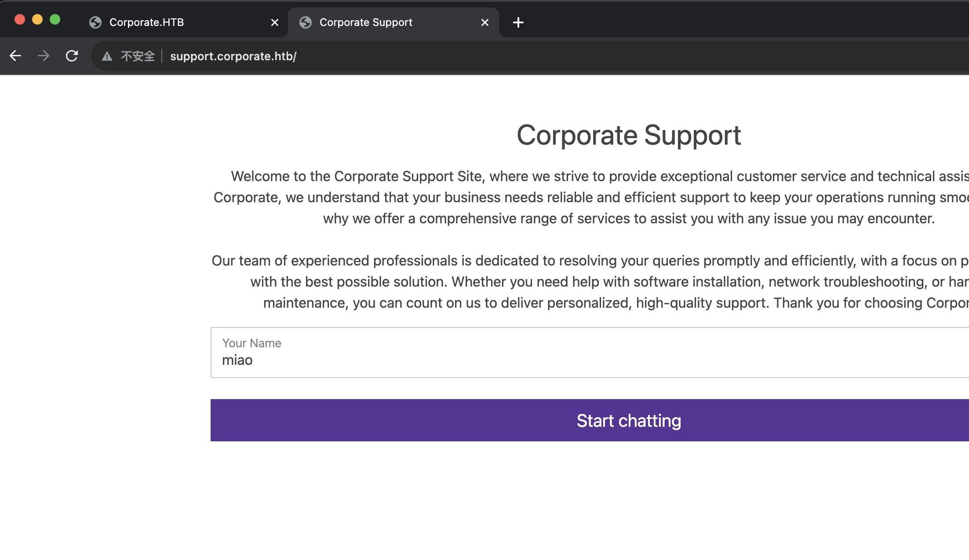Screen dimensions: 969x560
Task: Click the forward navigation arrow
Action: (44, 56)
